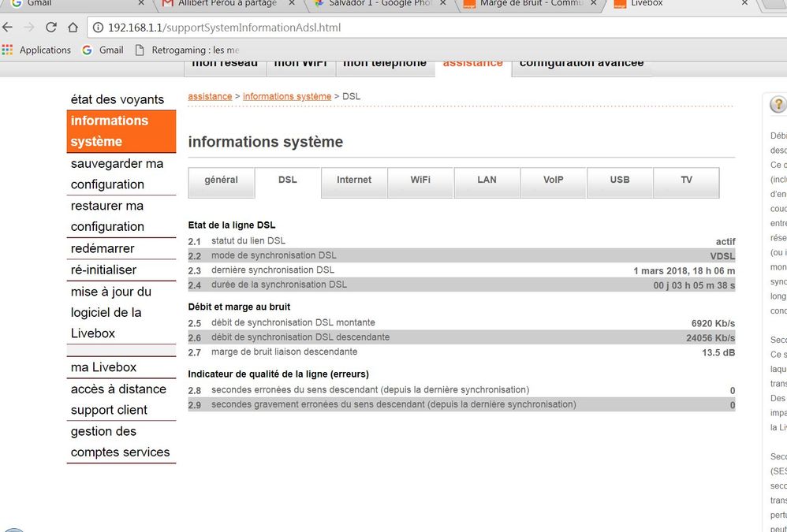This screenshot has height=532, width=787.
Task: Switch to the général tab
Action: pos(221,180)
